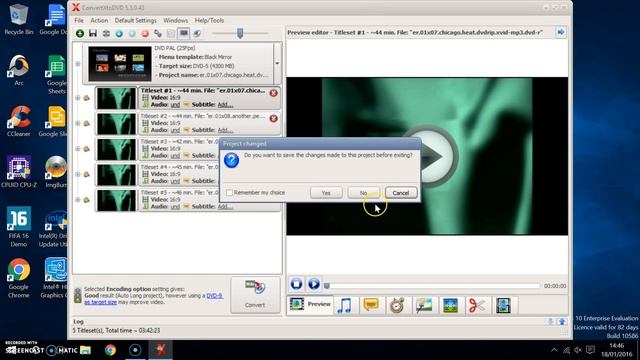The height and width of the screenshot is (360, 640).
Task: Click the light blue up-arrow toolbar icon
Action: pyautogui.click(x=132, y=33)
